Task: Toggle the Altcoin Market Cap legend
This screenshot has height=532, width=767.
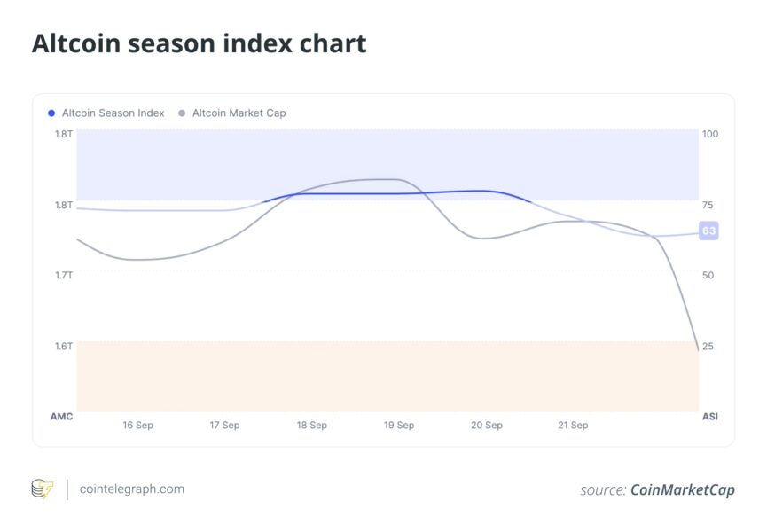Action: pyautogui.click(x=239, y=113)
